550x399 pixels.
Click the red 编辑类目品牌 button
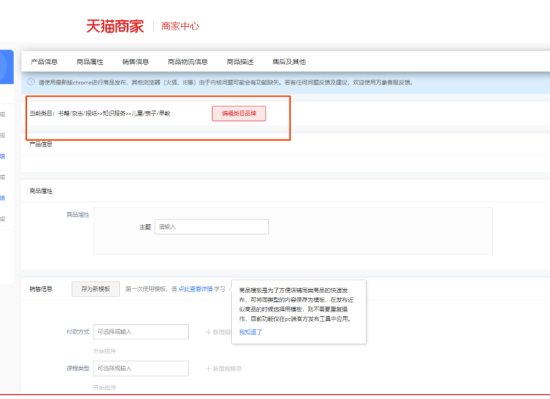(239, 114)
